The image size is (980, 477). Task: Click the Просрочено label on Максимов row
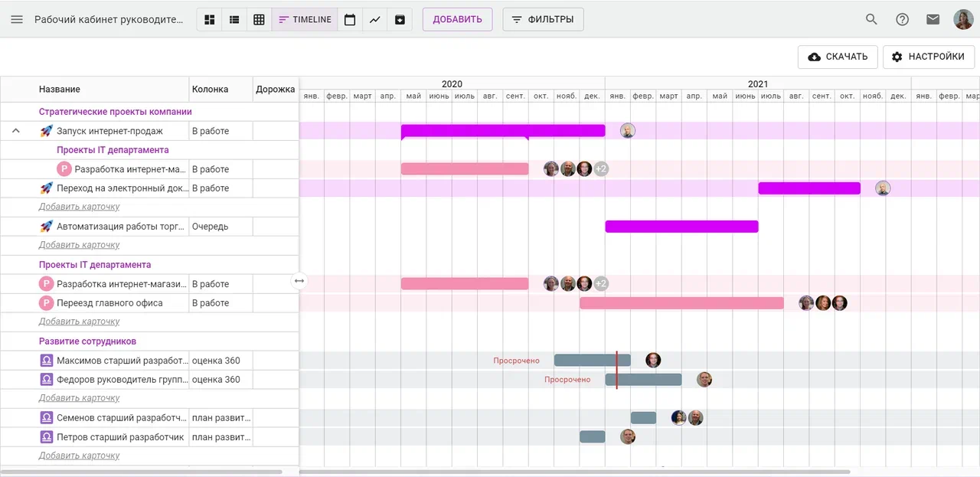(x=516, y=361)
